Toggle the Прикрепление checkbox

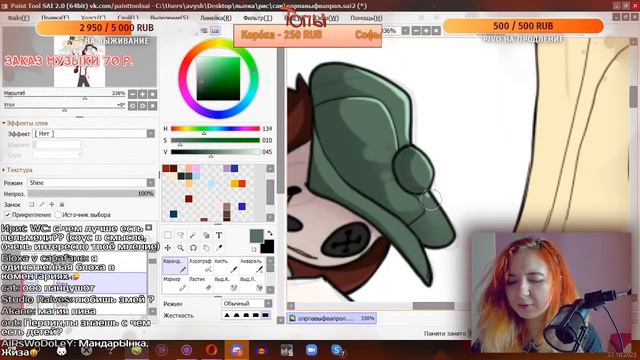point(8,215)
